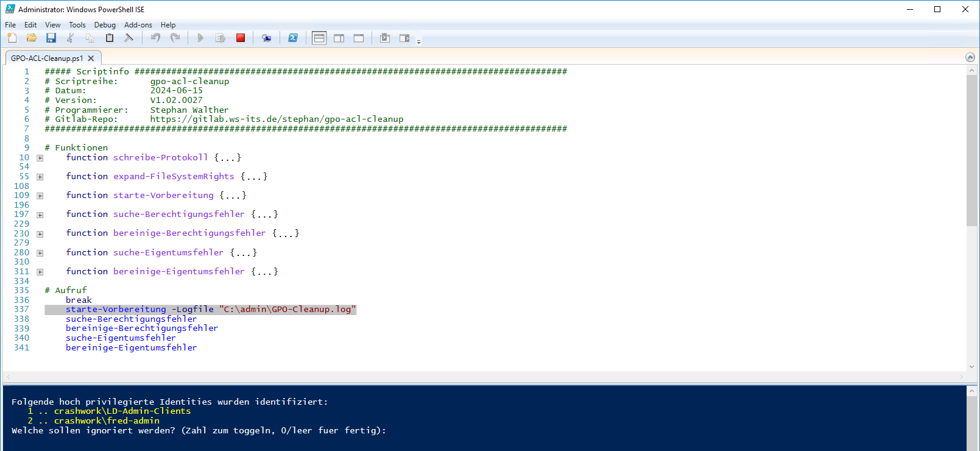Expand function bereinige-Berechtigungsfehler
This screenshot has width=980, height=451.
tap(40, 234)
